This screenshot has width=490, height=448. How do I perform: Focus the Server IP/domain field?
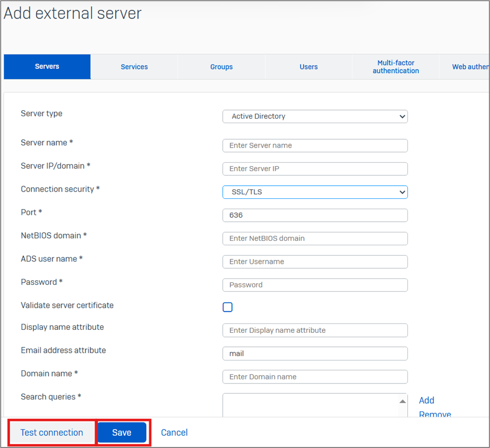point(315,169)
